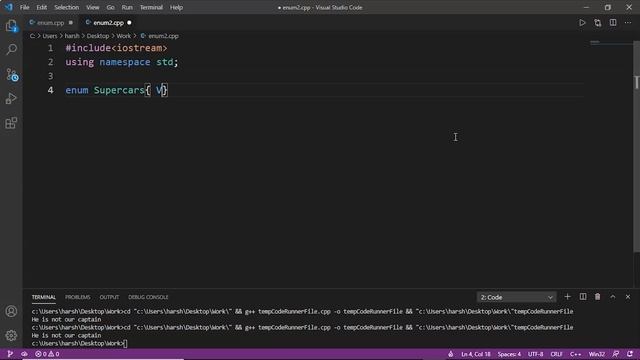Image resolution: width=640 pixels, height=360 pixels.
Task: Open the Run and Debug view
Action: [x=11, y=98]
